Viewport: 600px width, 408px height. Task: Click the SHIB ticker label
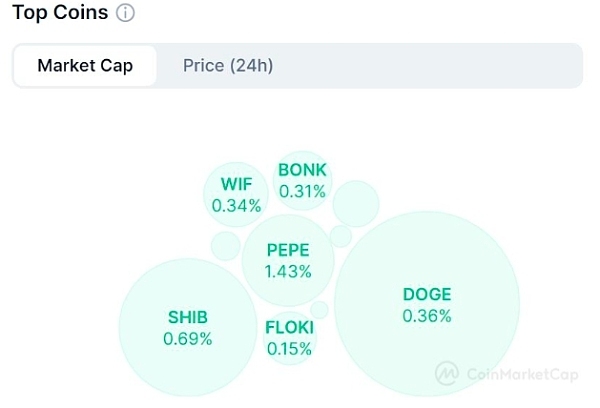[188, 318]
